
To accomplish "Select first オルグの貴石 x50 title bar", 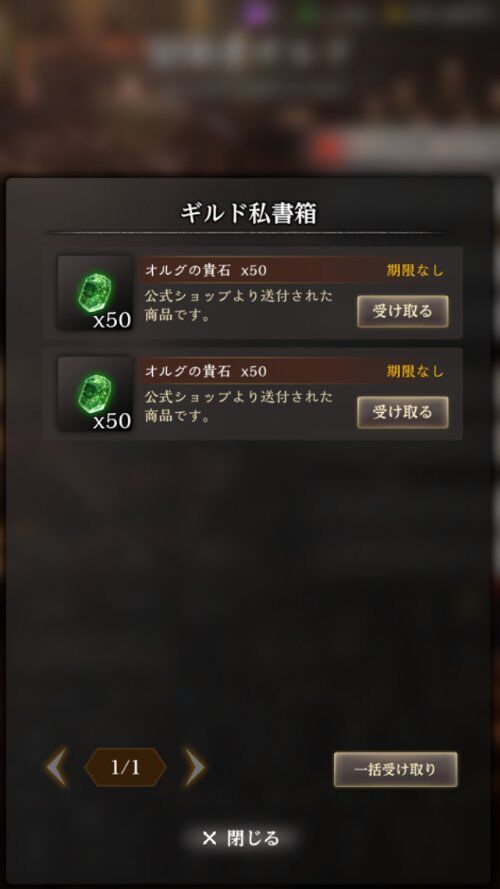I will [297, 270].
